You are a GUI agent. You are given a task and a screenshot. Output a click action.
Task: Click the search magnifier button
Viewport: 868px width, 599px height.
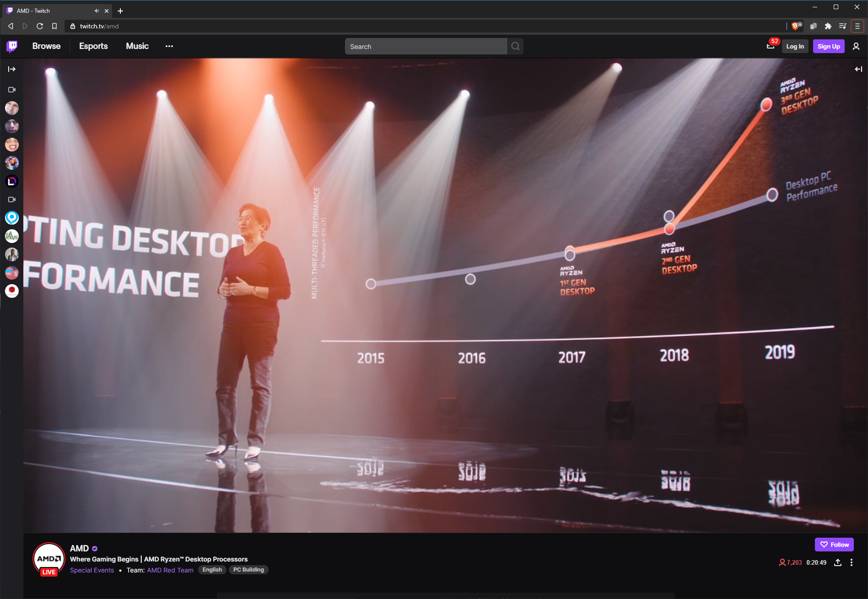(516, 46)
